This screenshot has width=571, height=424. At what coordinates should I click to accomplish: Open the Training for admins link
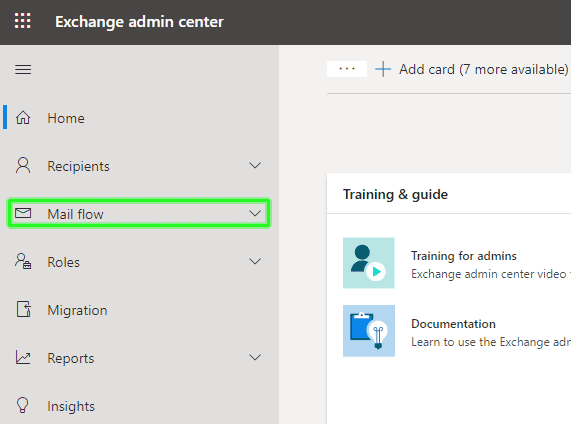(464, 256)
